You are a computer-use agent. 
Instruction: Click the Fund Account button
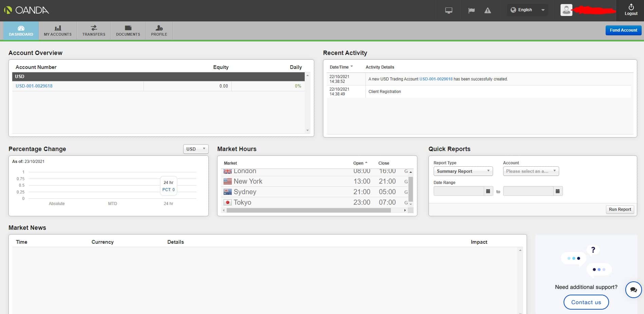tap(623, 30)
